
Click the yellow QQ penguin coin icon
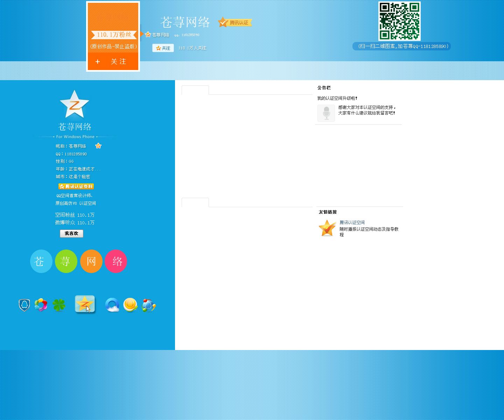click(x=130, y=305)
